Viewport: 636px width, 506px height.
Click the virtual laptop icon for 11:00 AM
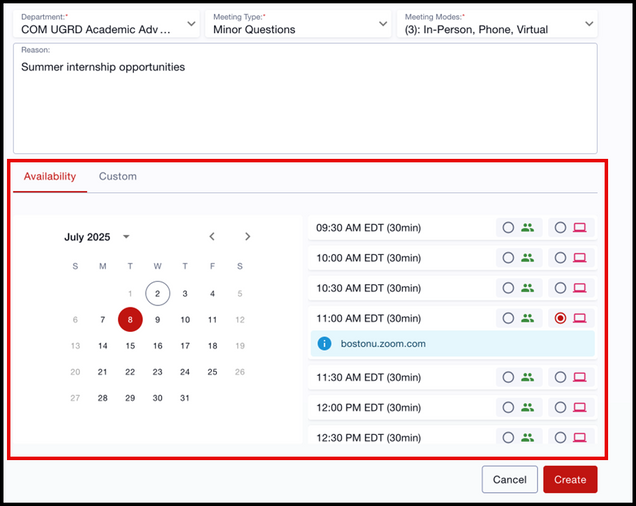[x=580, y=318]
